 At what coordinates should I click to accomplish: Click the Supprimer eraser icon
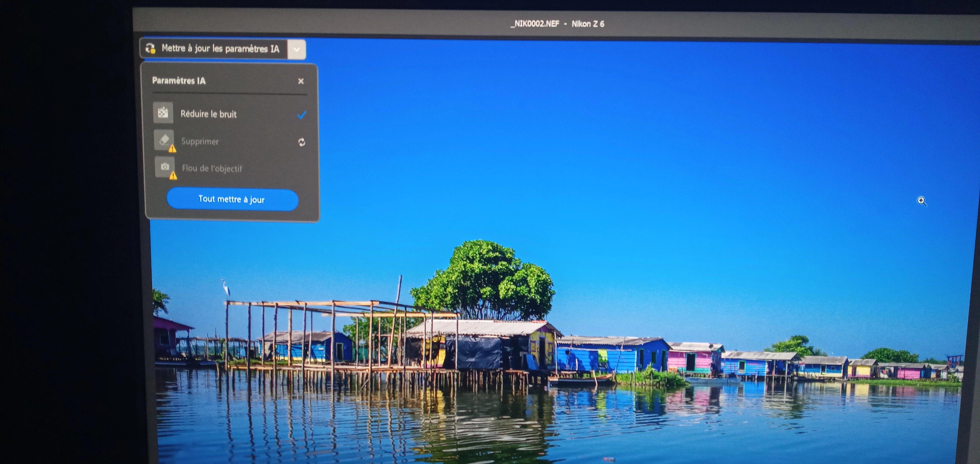[x=163, y=140]
